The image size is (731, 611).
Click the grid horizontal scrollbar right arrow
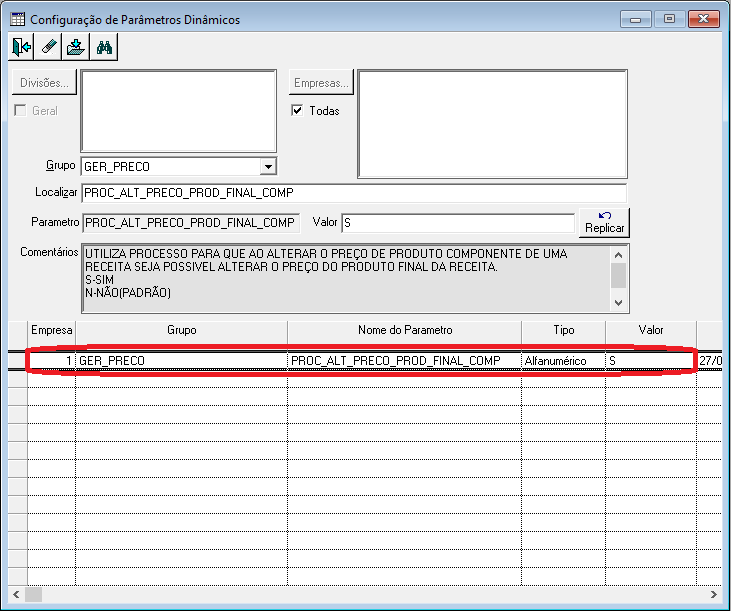[714, 594]
